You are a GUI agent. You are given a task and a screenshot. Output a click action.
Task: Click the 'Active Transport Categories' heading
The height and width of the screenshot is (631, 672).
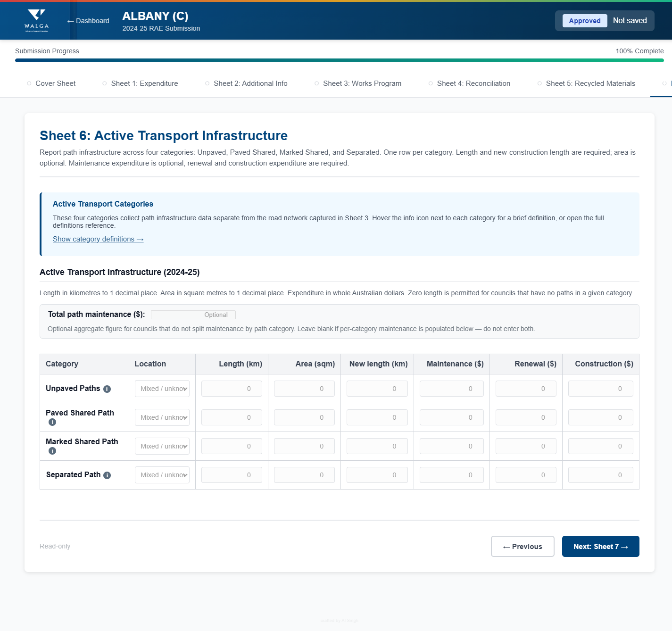click(103, 204)
